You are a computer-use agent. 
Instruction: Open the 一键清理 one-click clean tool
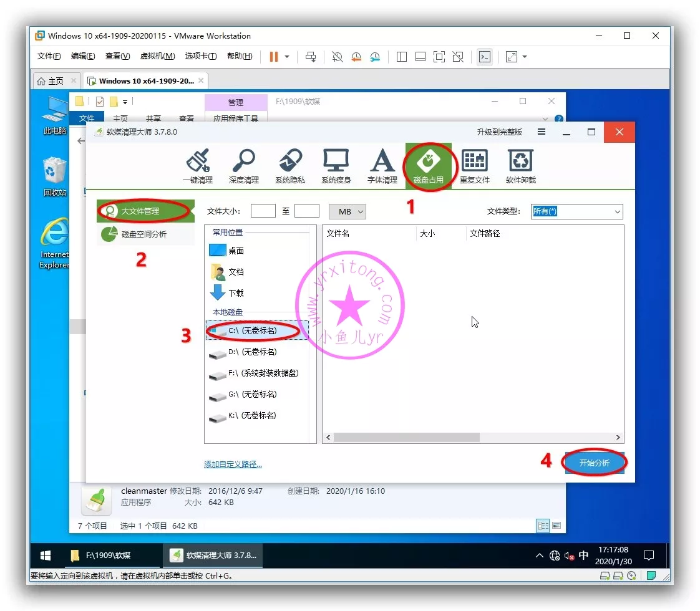pyautogui.click(x=198, y=166)
